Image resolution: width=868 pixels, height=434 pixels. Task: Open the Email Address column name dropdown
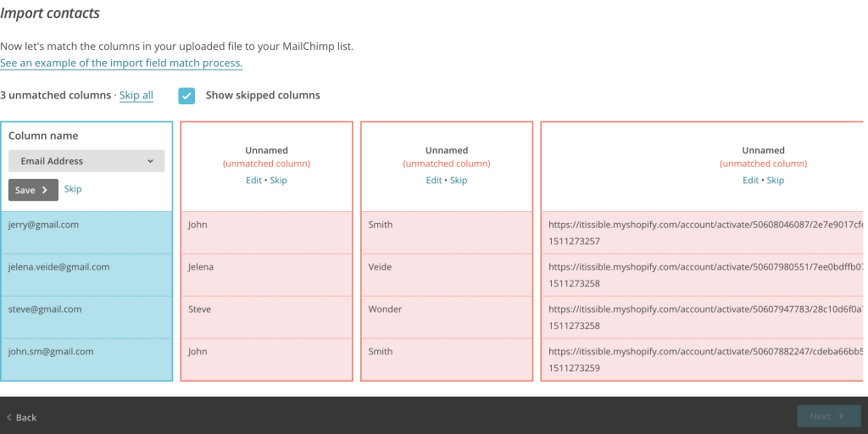point(86,161)
